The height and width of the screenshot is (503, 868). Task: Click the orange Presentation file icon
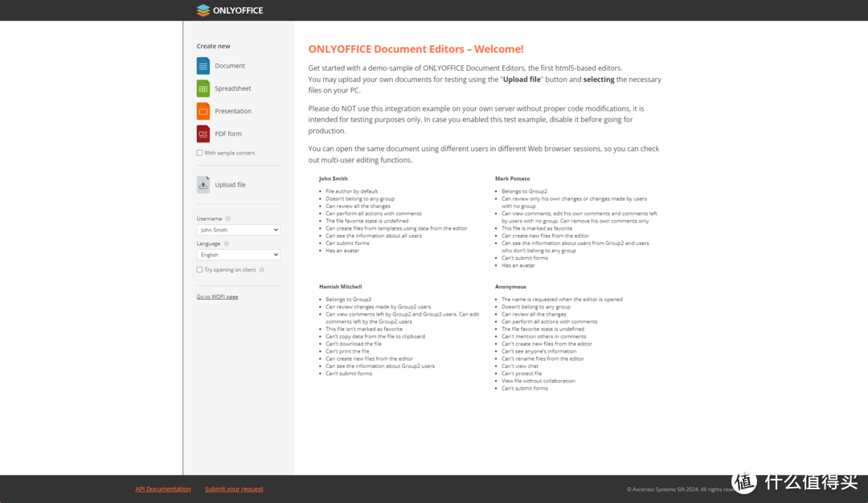click(203, 111)
